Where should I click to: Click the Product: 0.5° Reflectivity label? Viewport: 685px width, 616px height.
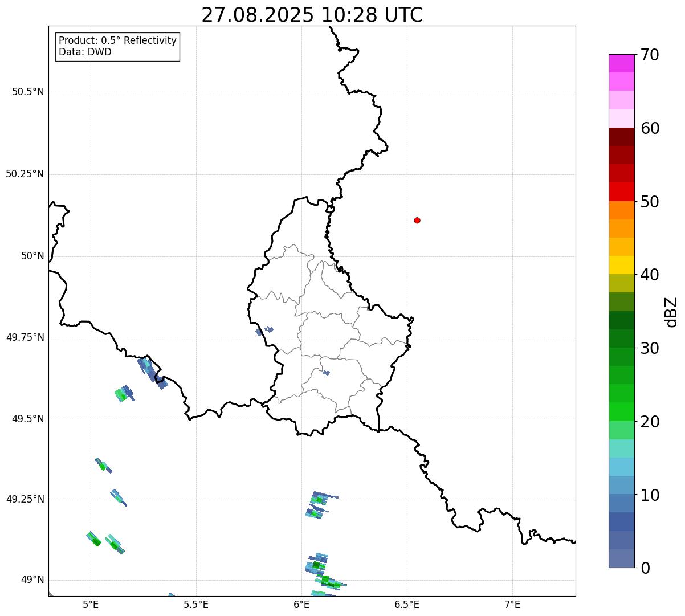click(117, 41)
